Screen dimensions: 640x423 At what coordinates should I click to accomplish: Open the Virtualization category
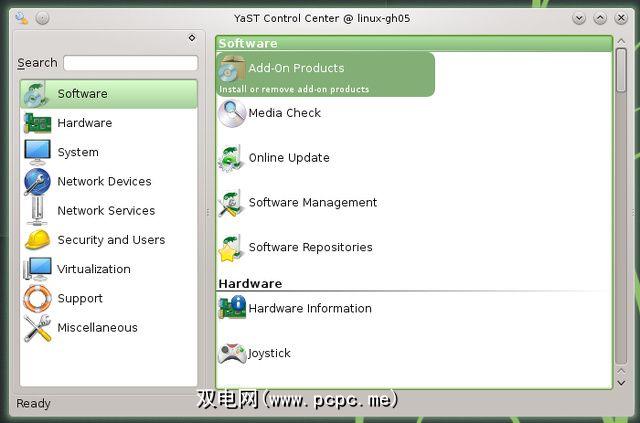[x=109, y=269]
